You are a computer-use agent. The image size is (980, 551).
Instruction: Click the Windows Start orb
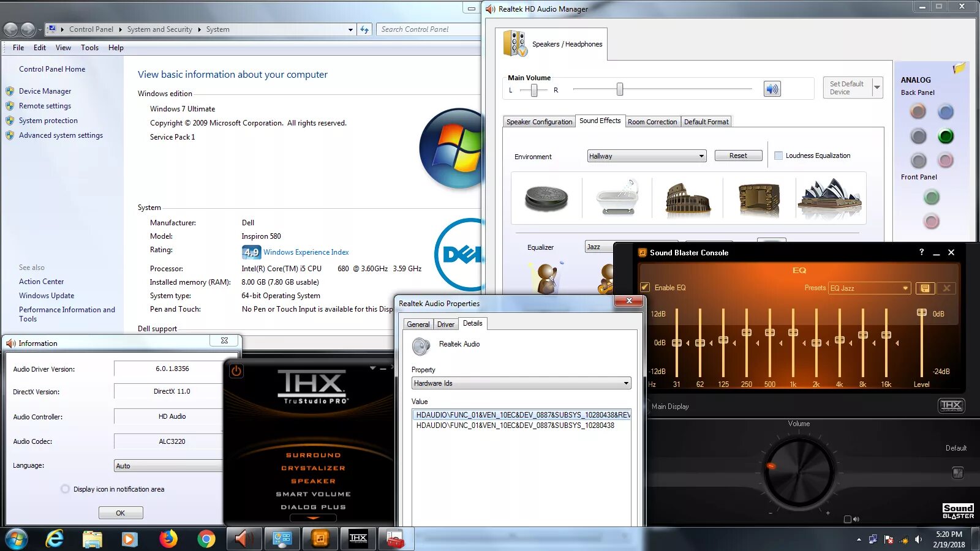pos(17,539)
